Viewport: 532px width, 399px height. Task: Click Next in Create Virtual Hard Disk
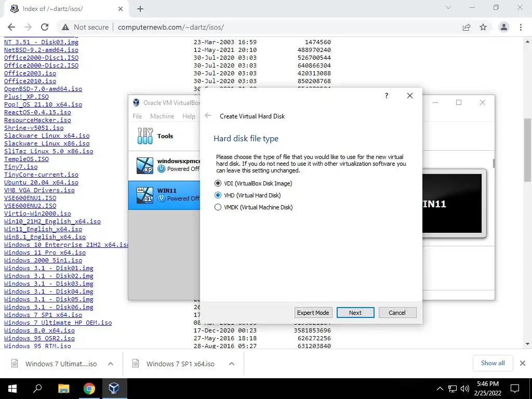pos(355,312)
